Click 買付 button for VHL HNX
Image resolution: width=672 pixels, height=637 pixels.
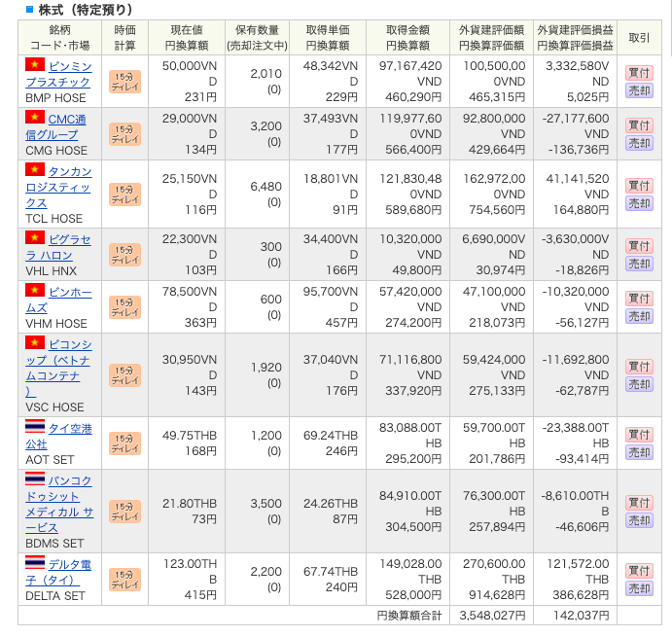pos(639,246)
